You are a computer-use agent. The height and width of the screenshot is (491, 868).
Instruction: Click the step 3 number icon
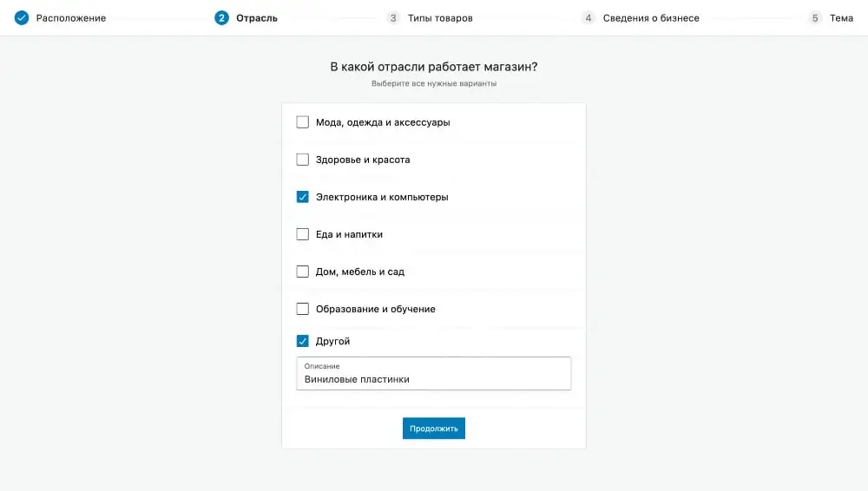(x=393, y=17)
